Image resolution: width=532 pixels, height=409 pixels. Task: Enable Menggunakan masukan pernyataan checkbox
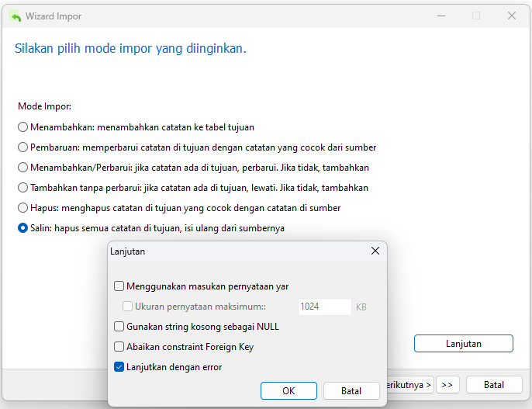tap(119, 286)
